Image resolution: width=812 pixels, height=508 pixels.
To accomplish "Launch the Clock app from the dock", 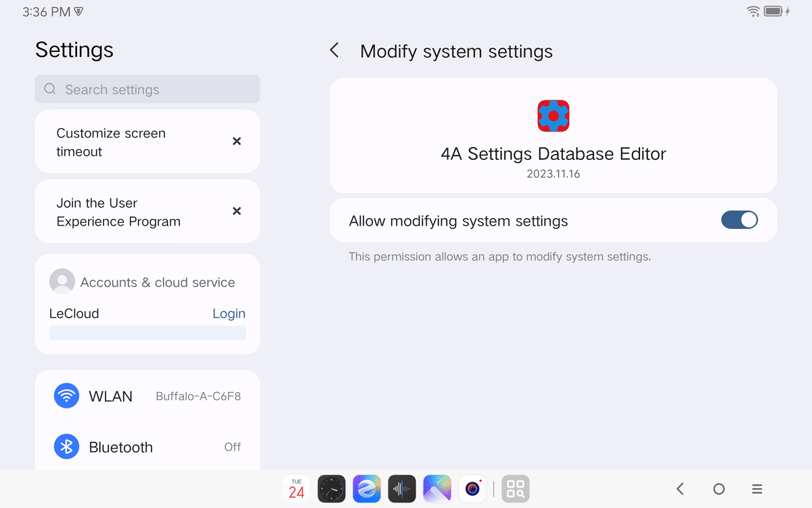I will click(332, 488).
